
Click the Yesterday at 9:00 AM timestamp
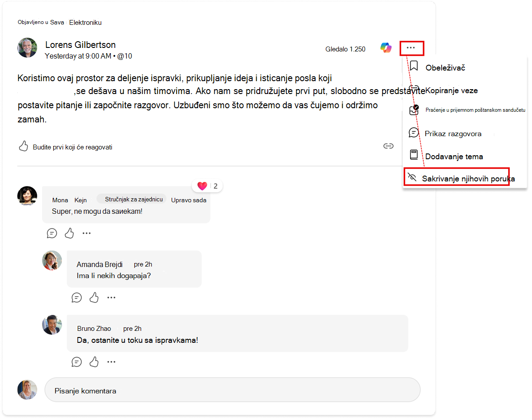click(78, 56)
